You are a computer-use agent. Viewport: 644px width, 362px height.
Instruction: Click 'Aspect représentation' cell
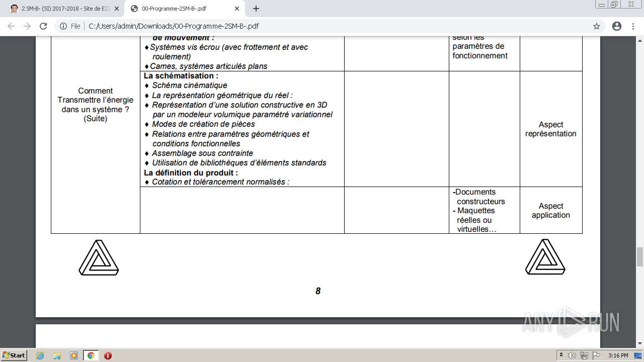(x=551, y=129)
